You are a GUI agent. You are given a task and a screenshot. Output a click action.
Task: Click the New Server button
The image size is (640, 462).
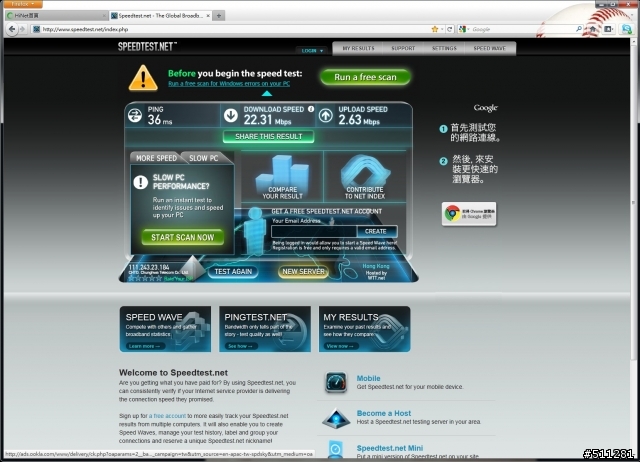303,271
